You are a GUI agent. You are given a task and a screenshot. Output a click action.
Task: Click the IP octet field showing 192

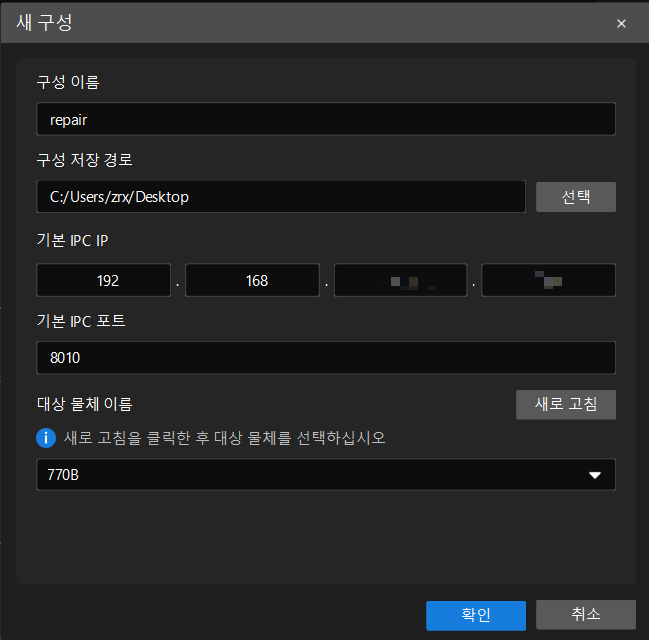click(x=103, y=280)
